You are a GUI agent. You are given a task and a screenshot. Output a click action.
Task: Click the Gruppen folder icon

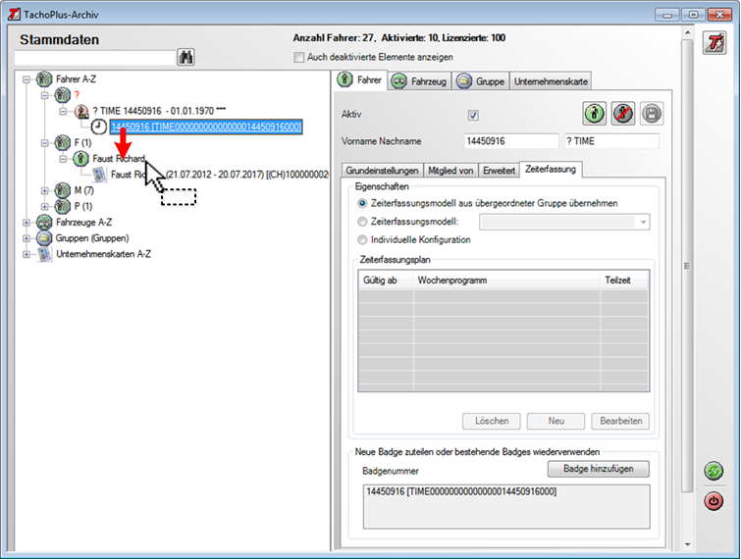(44, 238)
